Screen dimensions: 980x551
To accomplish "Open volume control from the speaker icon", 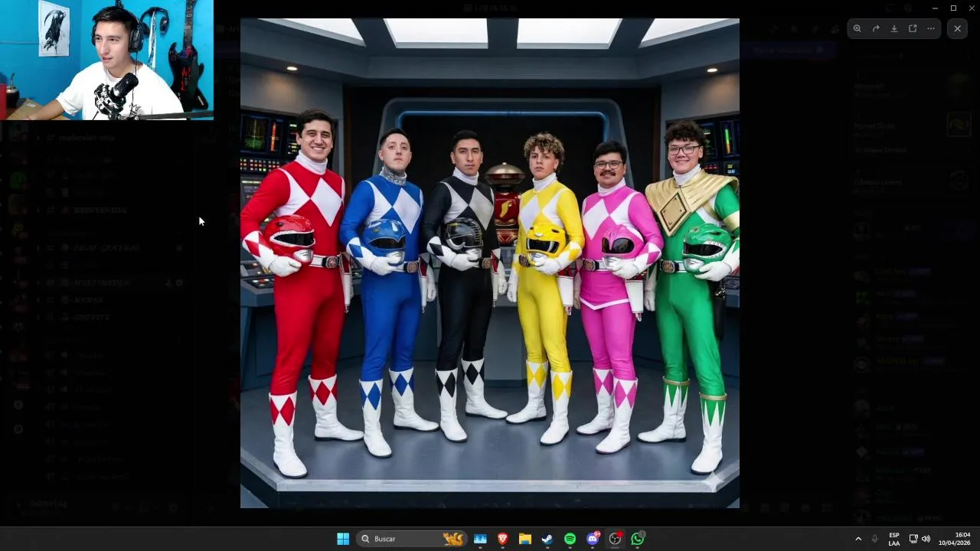I will click(926, 539).
